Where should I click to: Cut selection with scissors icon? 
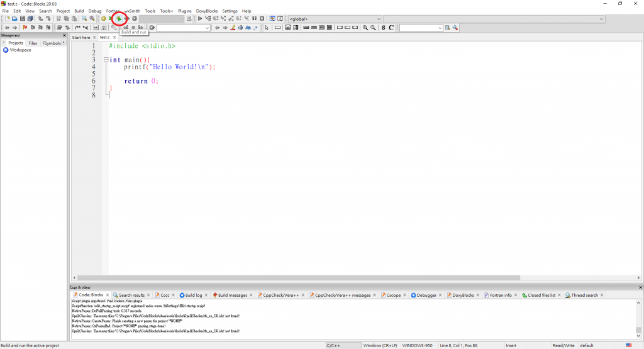58,19
